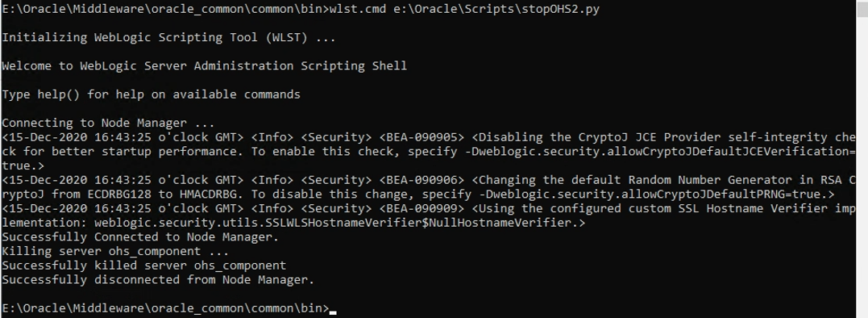Click the BEA-090906 message code

(422, 180)
